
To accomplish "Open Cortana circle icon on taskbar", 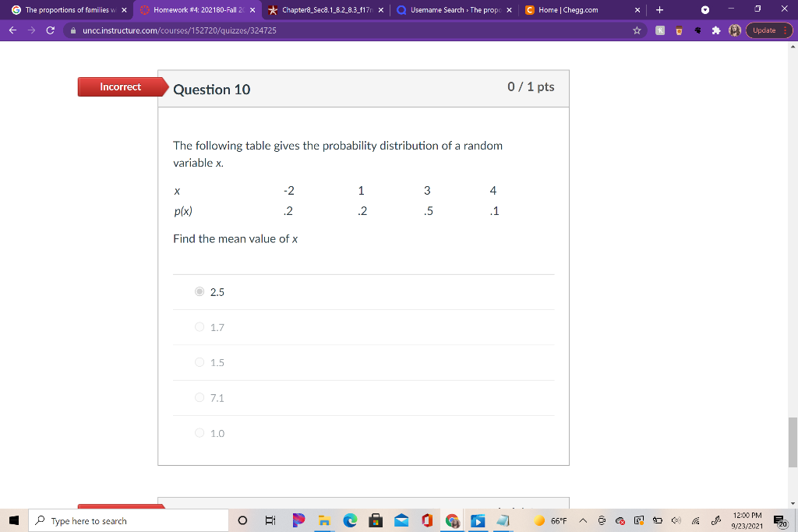I will (x=243, y=520).
